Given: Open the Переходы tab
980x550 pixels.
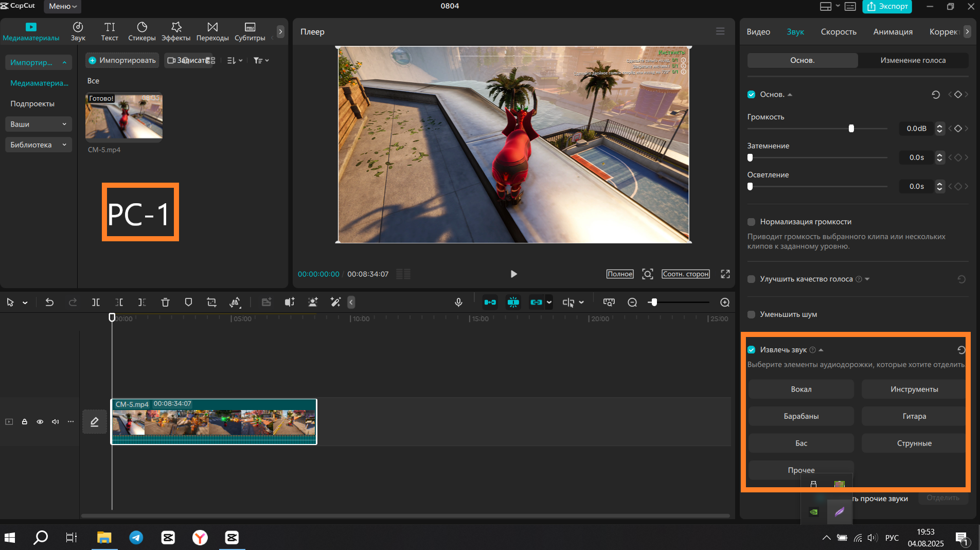Looking at the screenshot, I should [212, 31].
